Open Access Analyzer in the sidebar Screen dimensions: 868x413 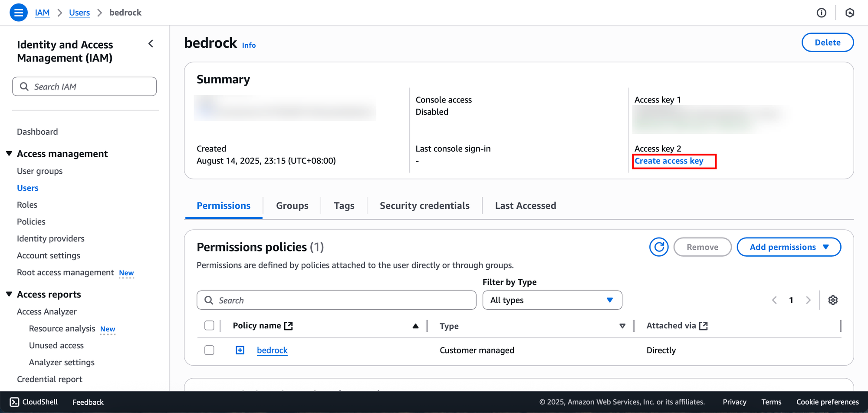click(46, 311)
